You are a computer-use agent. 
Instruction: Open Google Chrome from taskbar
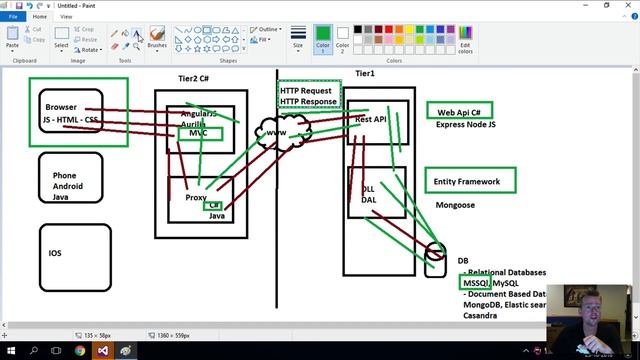tap(80, 351)
